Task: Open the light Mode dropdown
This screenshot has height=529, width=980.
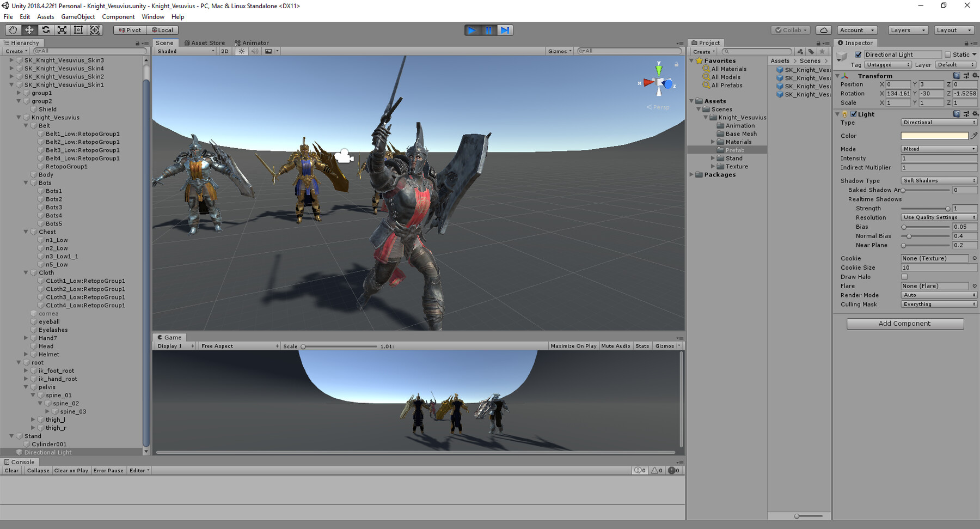Action: click(x=939, y=149)
